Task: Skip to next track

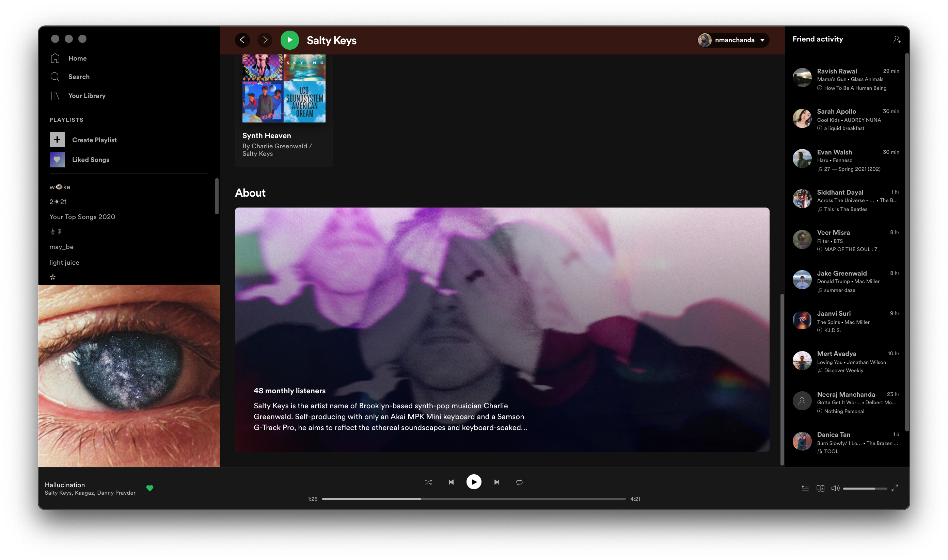Action: (x=497, y=482)
